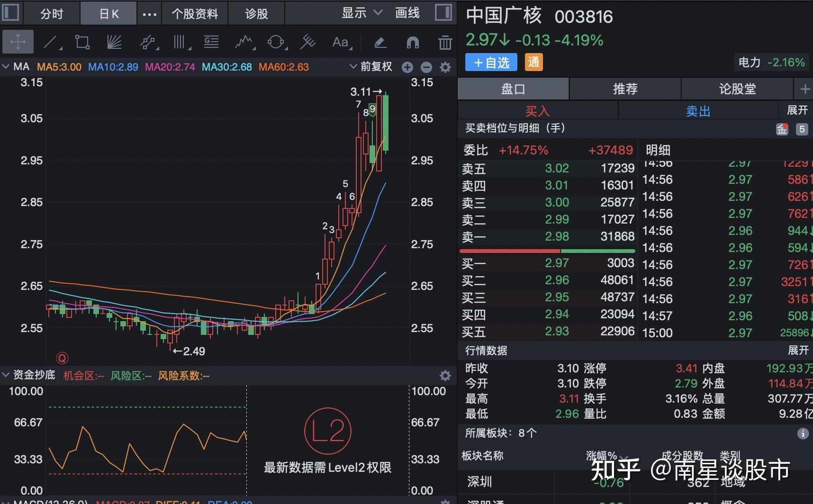Select the move/crosshair cursor tool
The width and height of the screenshot is (813, 504).
(18, 42)
